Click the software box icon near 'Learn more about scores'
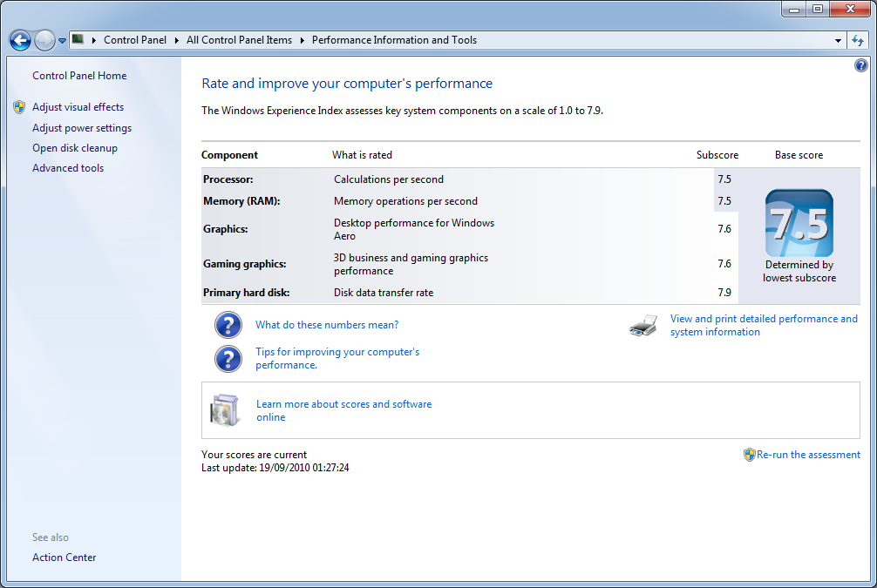Image resolution: width=877 pixels, height=588 pixels. [224, 410]
